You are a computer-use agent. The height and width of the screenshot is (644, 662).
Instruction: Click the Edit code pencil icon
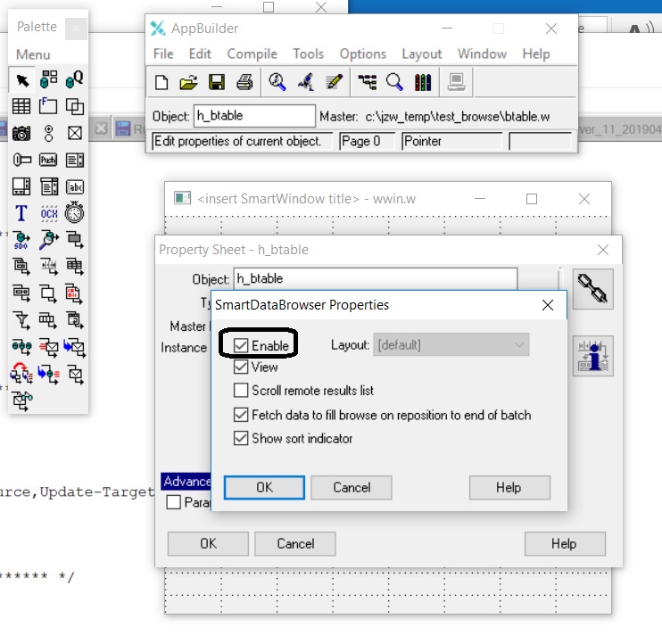click(334, 82)
